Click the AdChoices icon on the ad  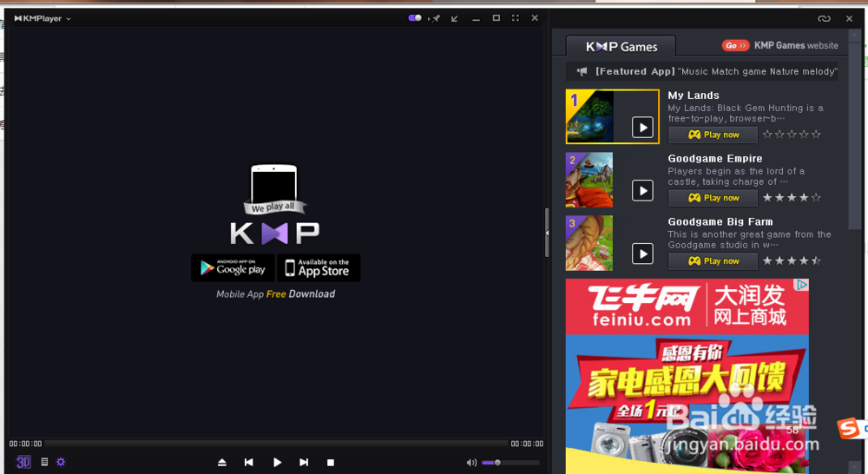pos(801,285)
